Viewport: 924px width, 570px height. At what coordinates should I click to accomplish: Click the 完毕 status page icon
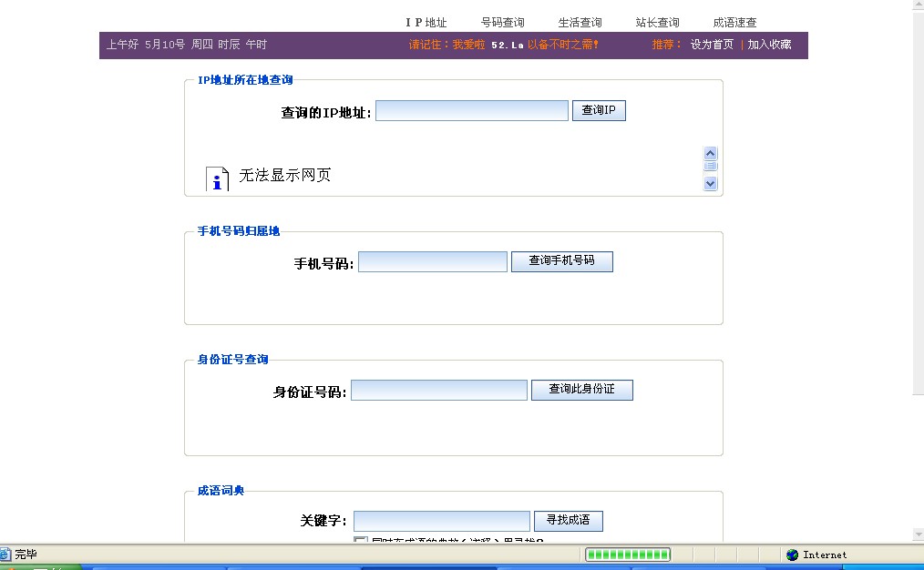click(x=5, y=555)
